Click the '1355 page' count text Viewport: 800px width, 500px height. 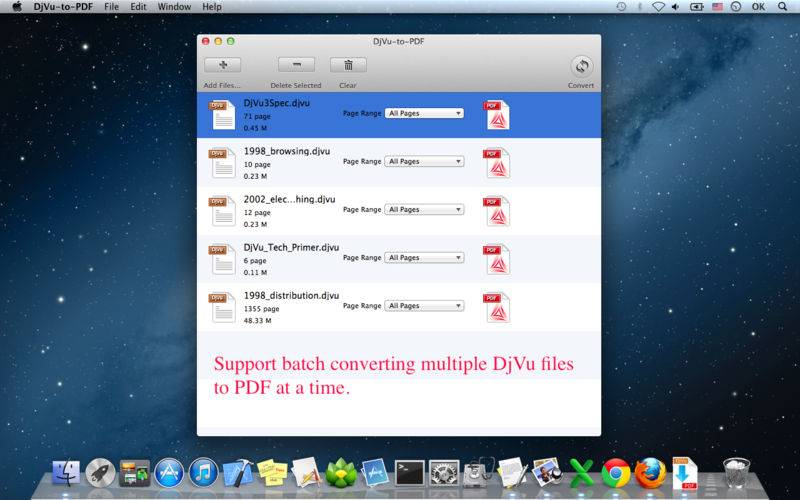[x=261, y=309]
